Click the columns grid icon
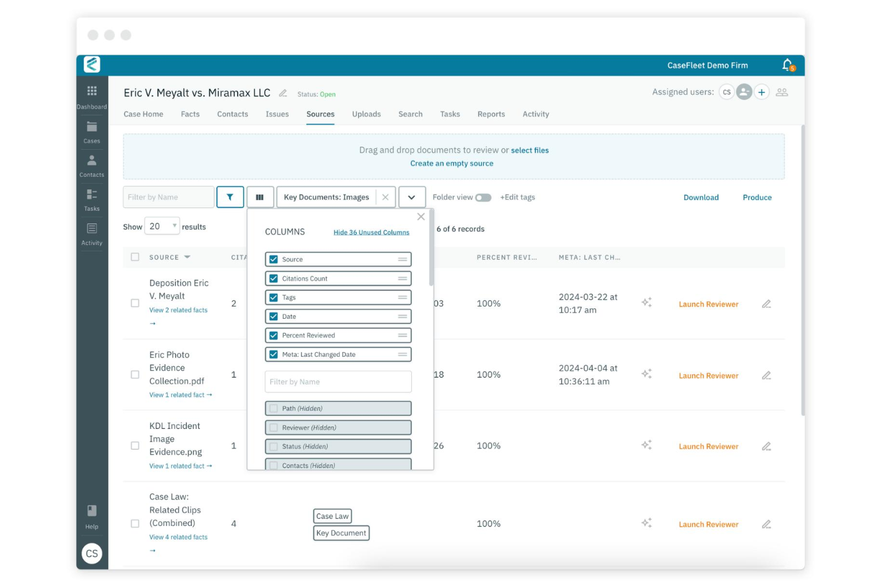 [260, 197]
